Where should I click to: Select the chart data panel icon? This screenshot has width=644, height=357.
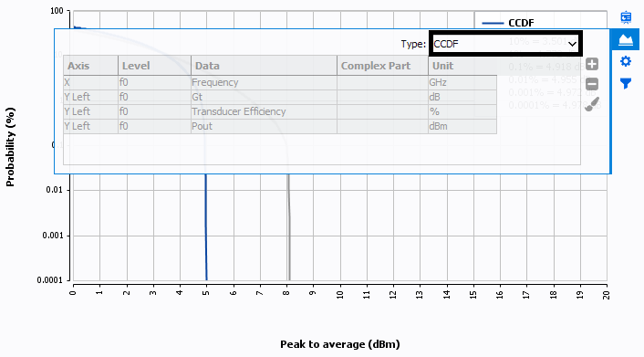pyautogui.click(x=626, y=39)
